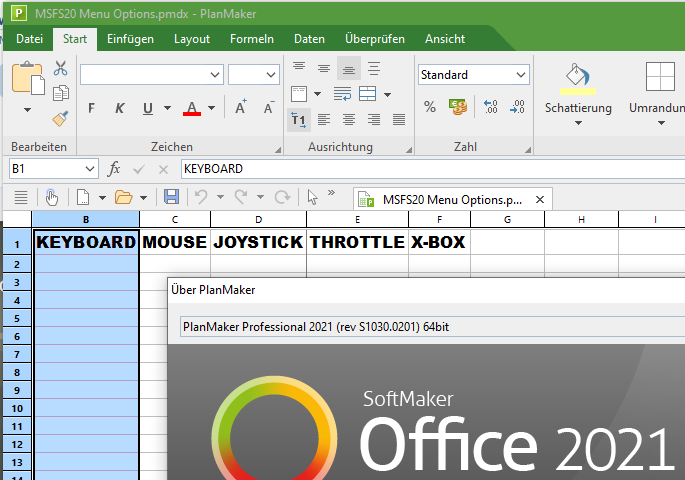Switch to the Daten tab
This screenshot has width=685, height=480.
click(309, 39)
